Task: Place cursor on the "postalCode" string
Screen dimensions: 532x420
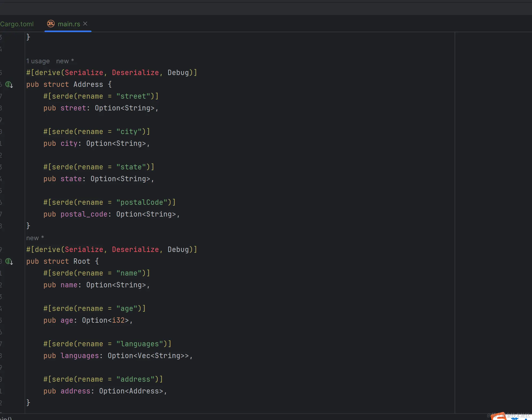Action: 142,202
